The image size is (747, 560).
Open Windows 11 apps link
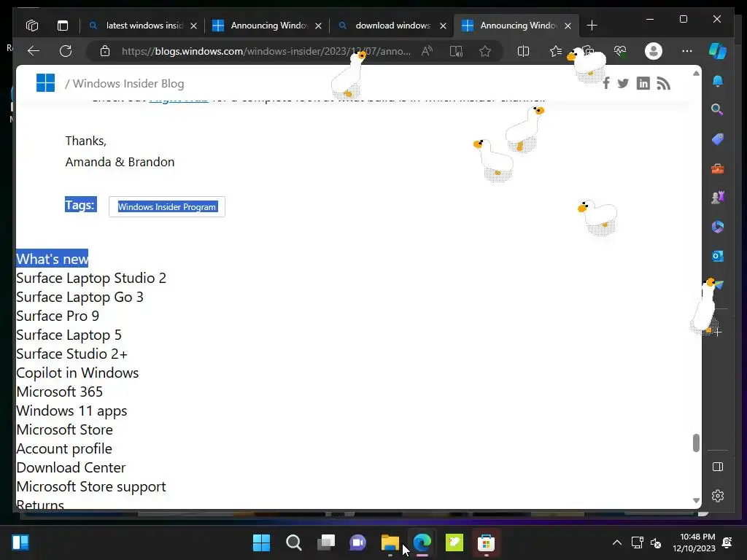[71, 411]
